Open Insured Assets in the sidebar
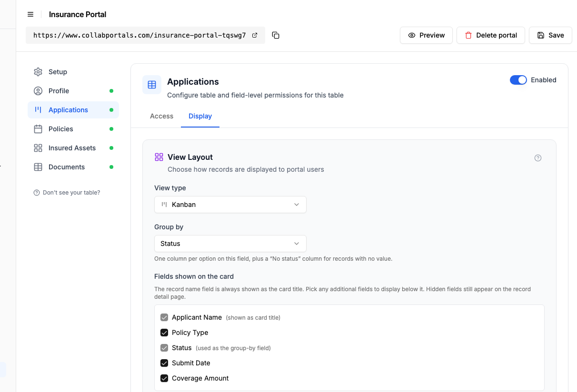The height and width of the screenshot is (392, 577). [x=73, y=148]
